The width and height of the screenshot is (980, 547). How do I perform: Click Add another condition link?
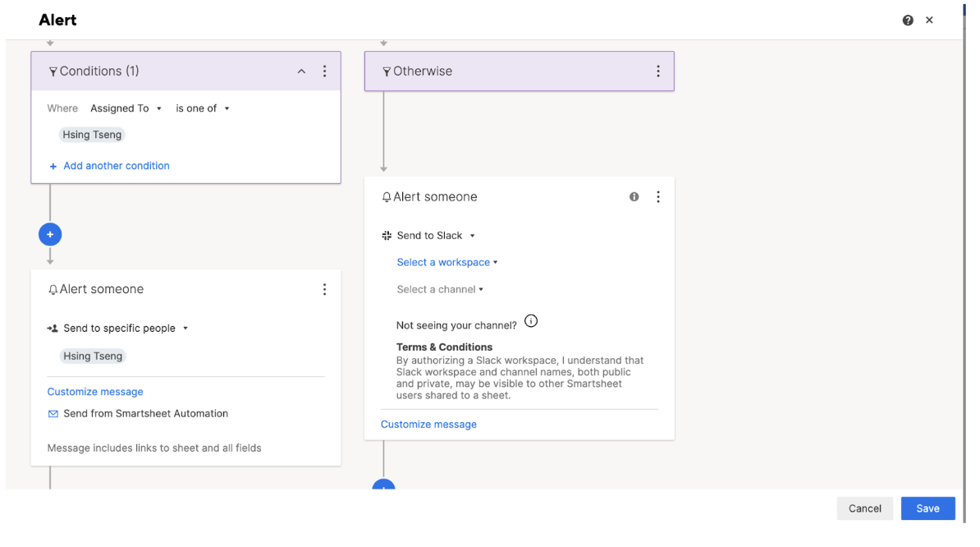[x=117, y=166]
